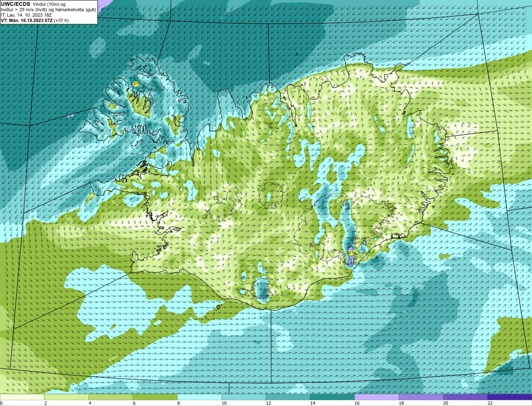The image size is (532, 406).
Task: Select the 2–4 m/s light yellow-green legend swatch
Action: (x=66, y=397)
